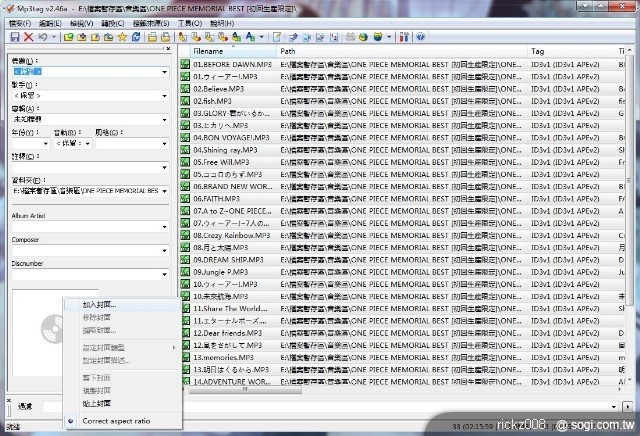Expand the year field dropdown
Viewport: 640px width, 436px height.
[45, 144]
